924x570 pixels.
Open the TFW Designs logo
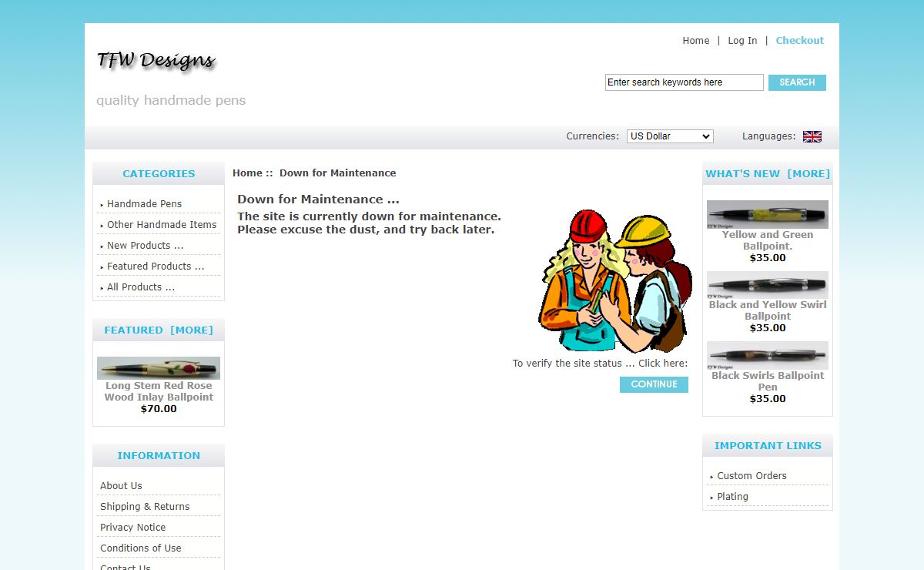click(156, 61)
